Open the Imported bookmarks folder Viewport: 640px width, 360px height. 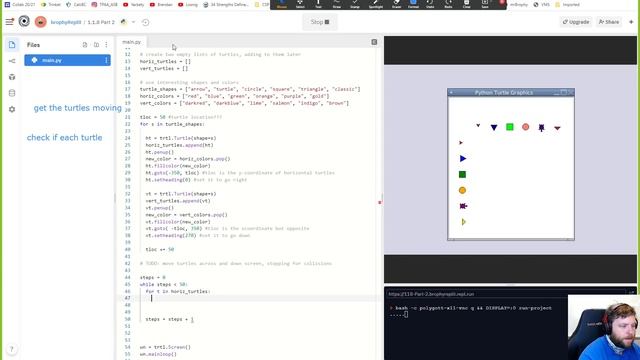tap(567, 4)
